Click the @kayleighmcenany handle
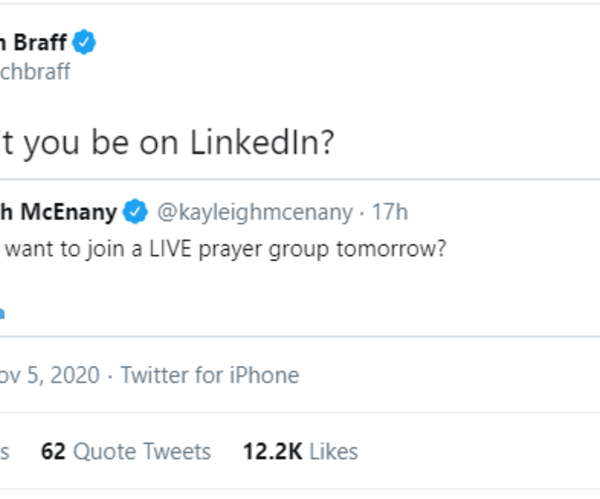This screenshot has width=600, height=499. pos(254,212)
